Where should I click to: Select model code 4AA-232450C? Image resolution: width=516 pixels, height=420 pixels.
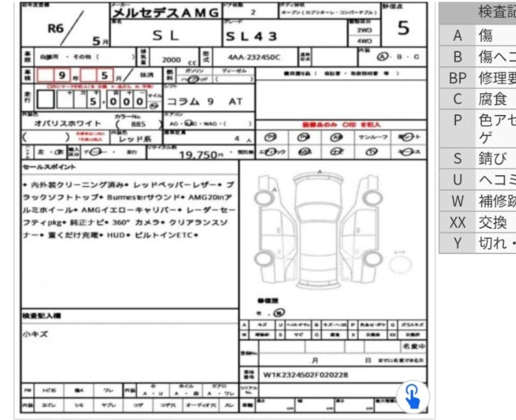click(254, 57)
